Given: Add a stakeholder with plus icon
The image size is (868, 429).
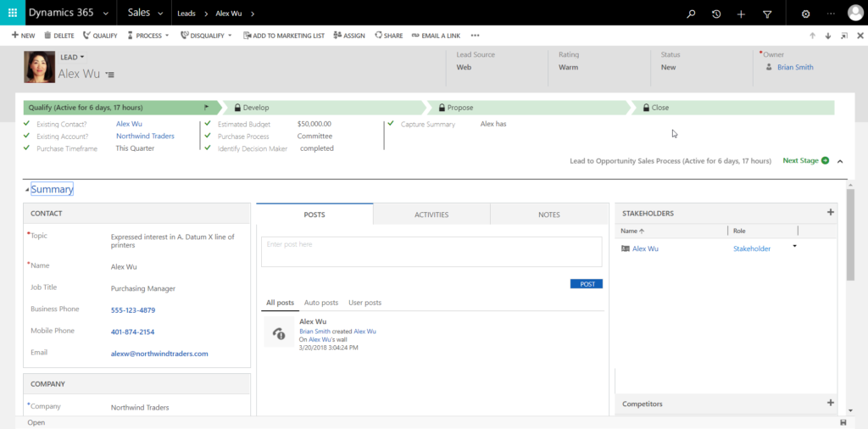Looking at the screenshot, I should pyautogui.click(x=830, y=213).
